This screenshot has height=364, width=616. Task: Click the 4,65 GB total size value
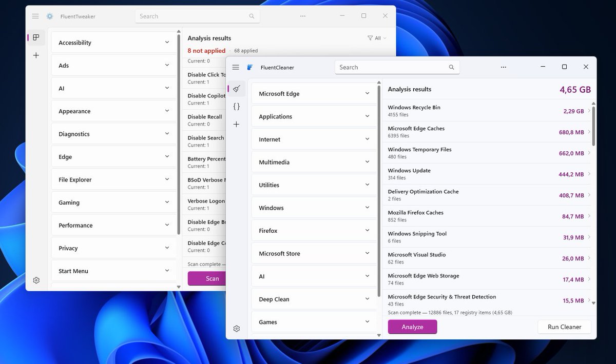[x=575, y=89]
